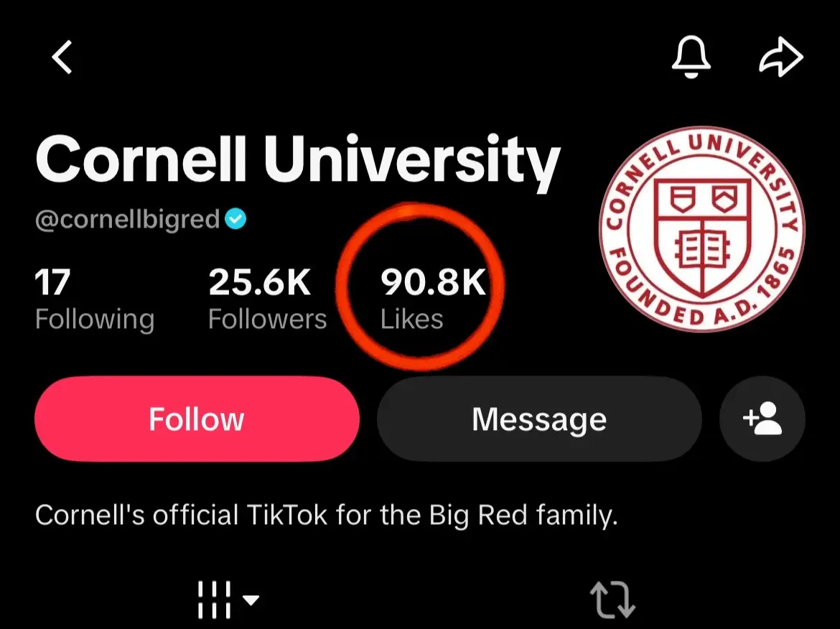This screenshot has width=840, height=629.
Task: Select the videos grid tab icon
Action: click(x=214, y=600)
